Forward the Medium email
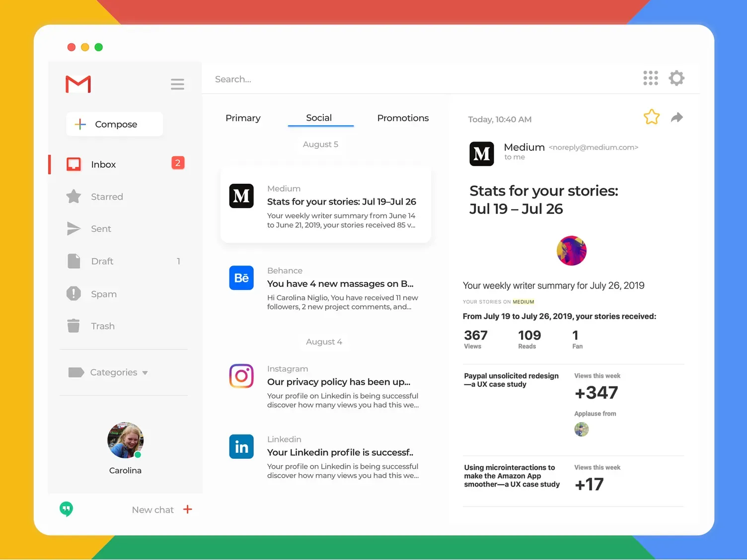The image size is (747, 560). [x=676, y=117]
